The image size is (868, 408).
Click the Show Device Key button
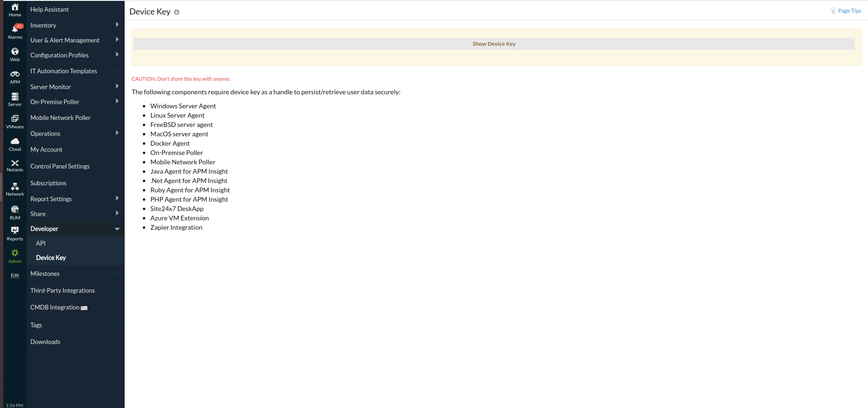pyautogui.click(x=494, y=44)
